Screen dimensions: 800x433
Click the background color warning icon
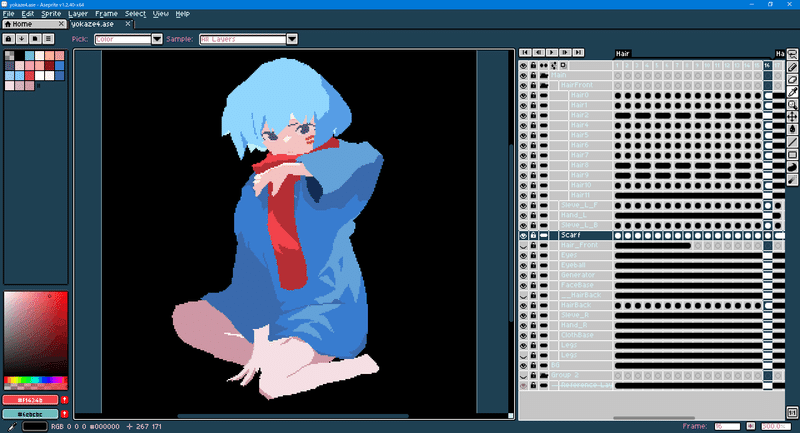65,414
